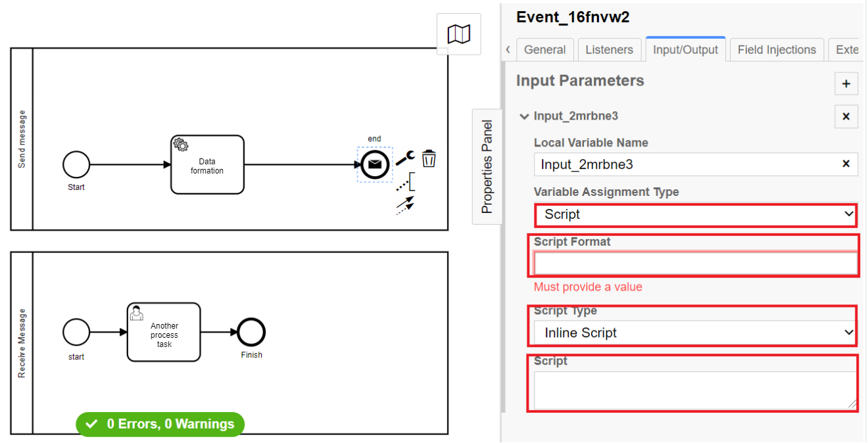The height and width of the screenshot is (443, 868).
Task: Switch to the General tab
Action: pyautogui.click(x=545, y=50)
